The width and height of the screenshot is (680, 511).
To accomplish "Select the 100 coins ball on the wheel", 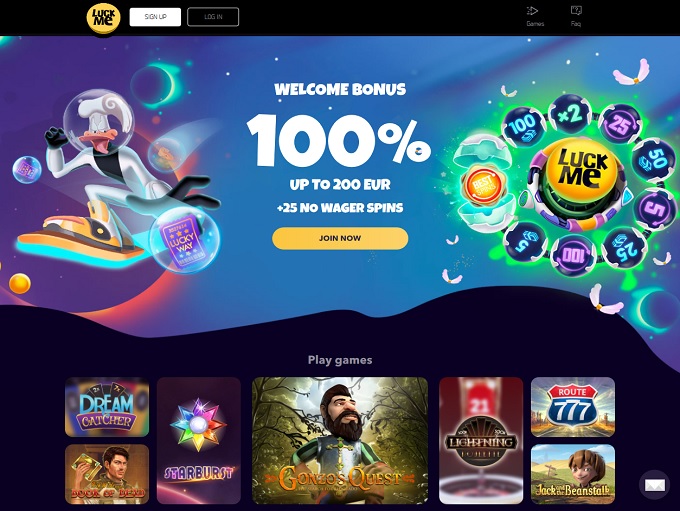I will pyautogui.click(x=523, y=127).
